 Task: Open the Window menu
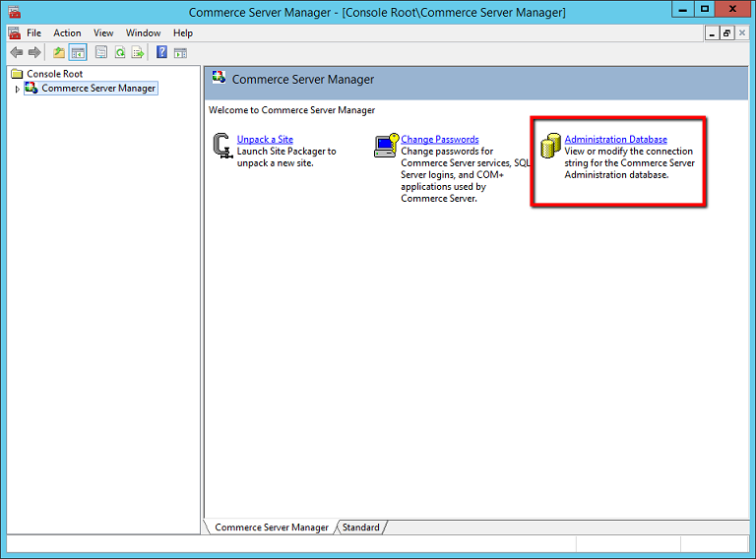143,32
